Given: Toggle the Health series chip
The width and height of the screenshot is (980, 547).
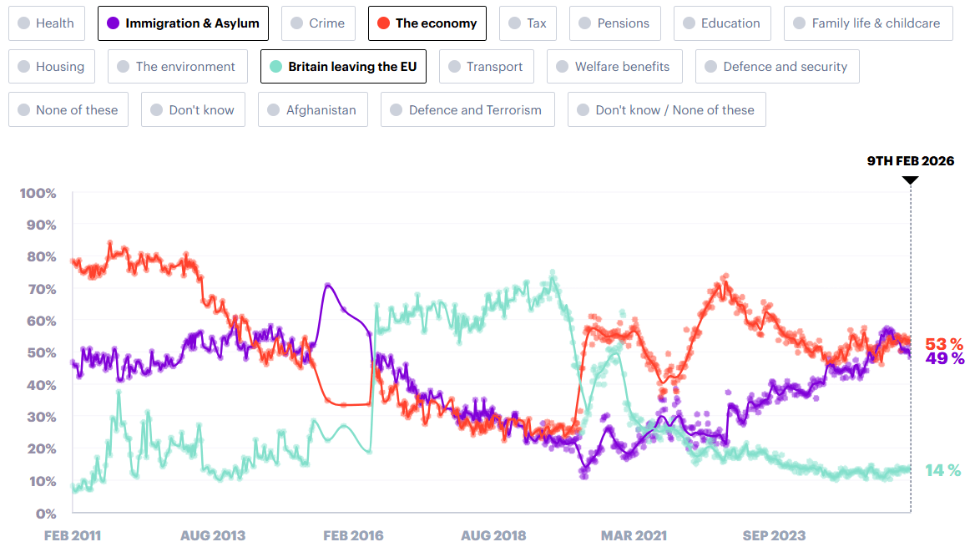Looking at the screenshot, I should coord(46,23).
